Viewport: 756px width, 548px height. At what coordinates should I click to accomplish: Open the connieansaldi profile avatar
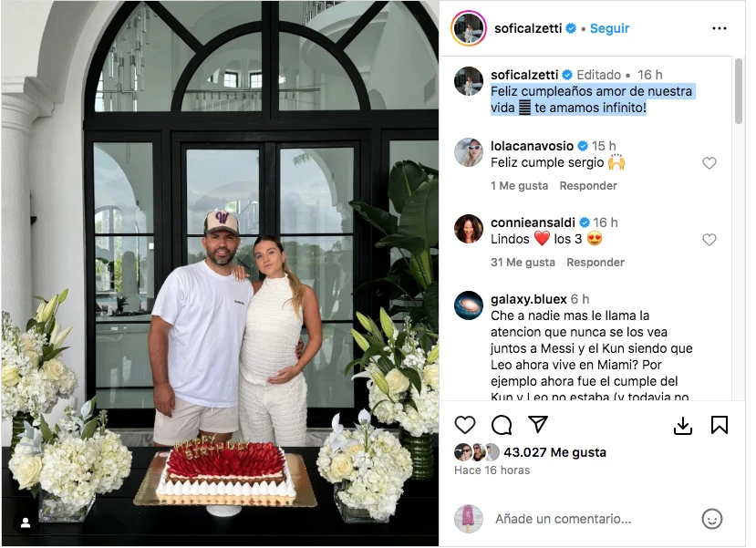[x=468, y=229]
